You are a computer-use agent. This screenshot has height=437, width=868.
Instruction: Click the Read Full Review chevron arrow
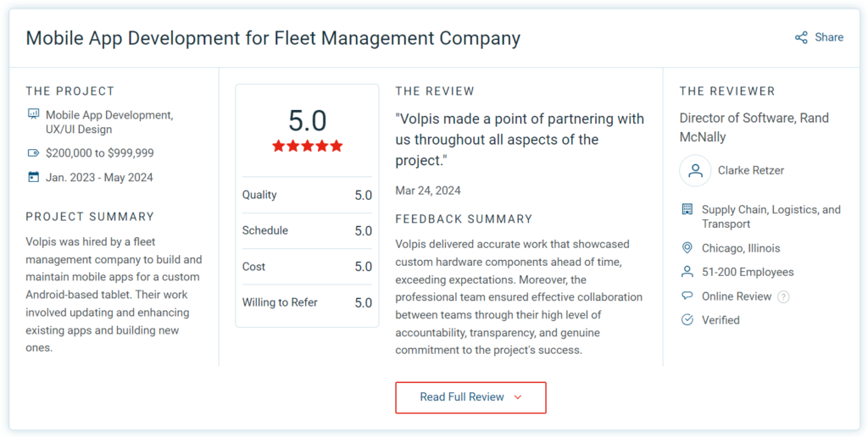(x=518, y=397)
